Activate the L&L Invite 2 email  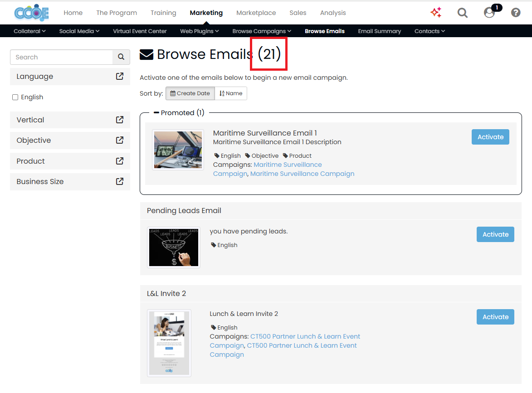495,317
